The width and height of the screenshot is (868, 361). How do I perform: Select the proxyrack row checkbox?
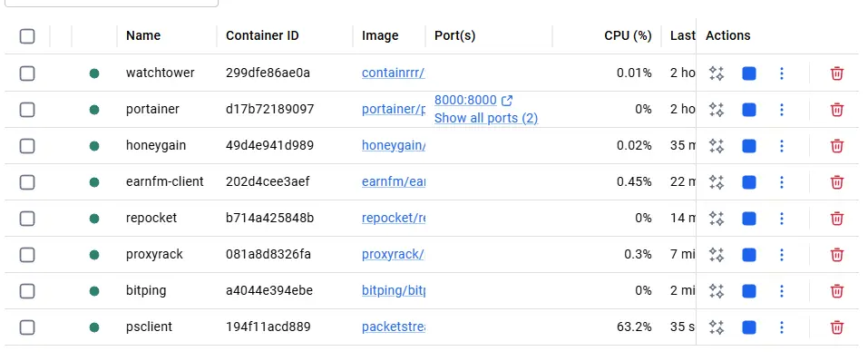click(27, 255)
